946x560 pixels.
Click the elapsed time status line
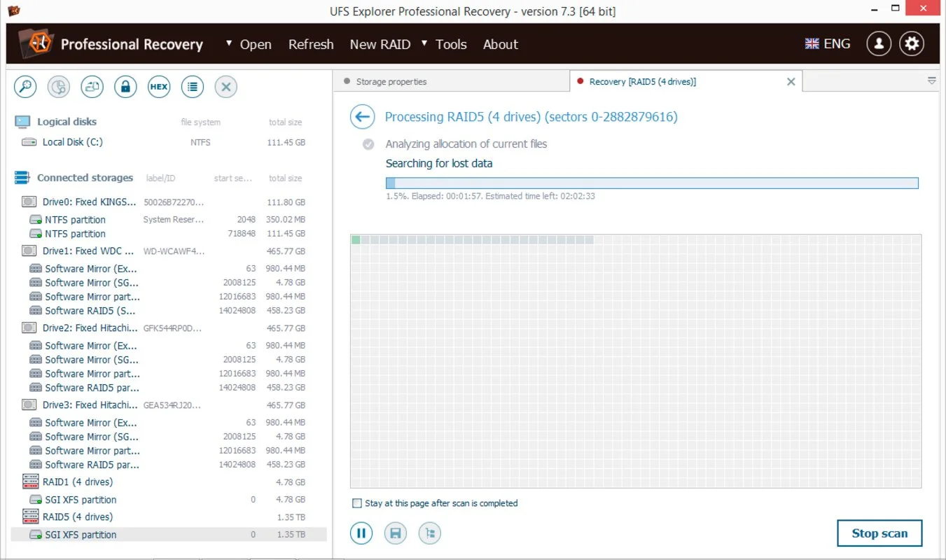click(490, 196)
